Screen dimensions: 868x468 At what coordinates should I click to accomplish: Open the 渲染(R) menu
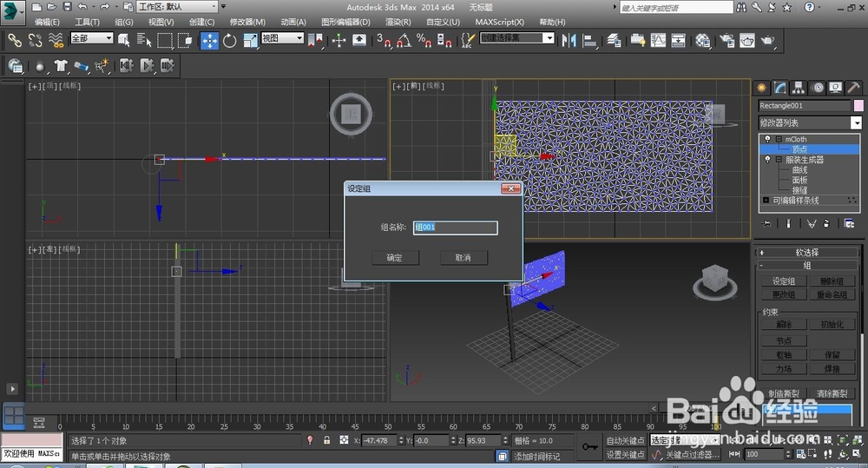[398, 23]
